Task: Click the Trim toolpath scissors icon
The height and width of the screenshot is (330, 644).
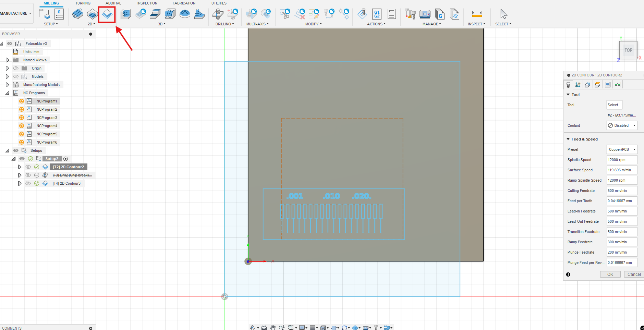Action: (285, 14)
